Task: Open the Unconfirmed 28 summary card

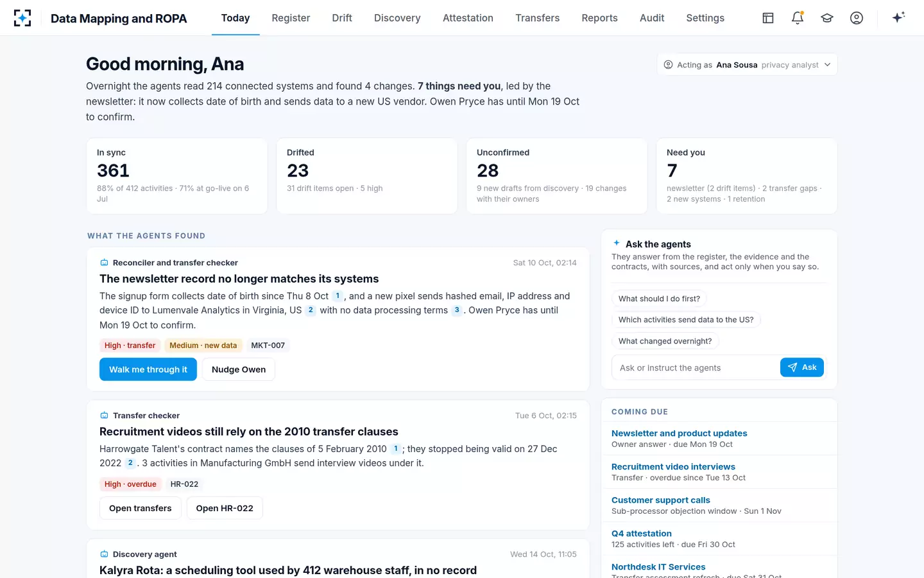Action: point(557,176)
